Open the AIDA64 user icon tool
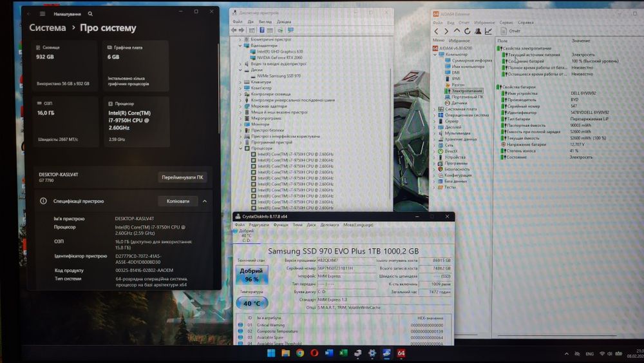Image resolution: width=644 pixels, height=363 pixels. [x=478, y=31]
